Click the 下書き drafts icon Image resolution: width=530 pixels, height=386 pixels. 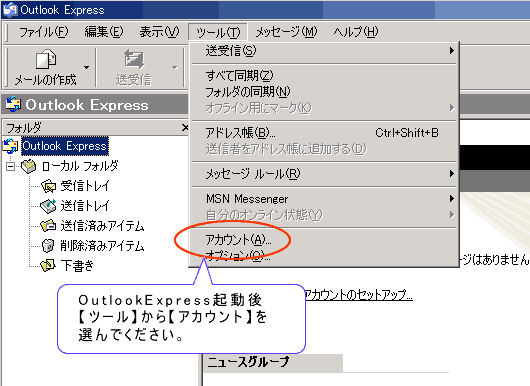coord(48,266)
